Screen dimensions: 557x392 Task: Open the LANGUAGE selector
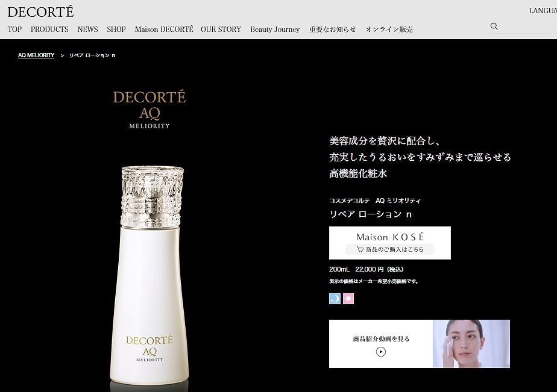(543, 11)
